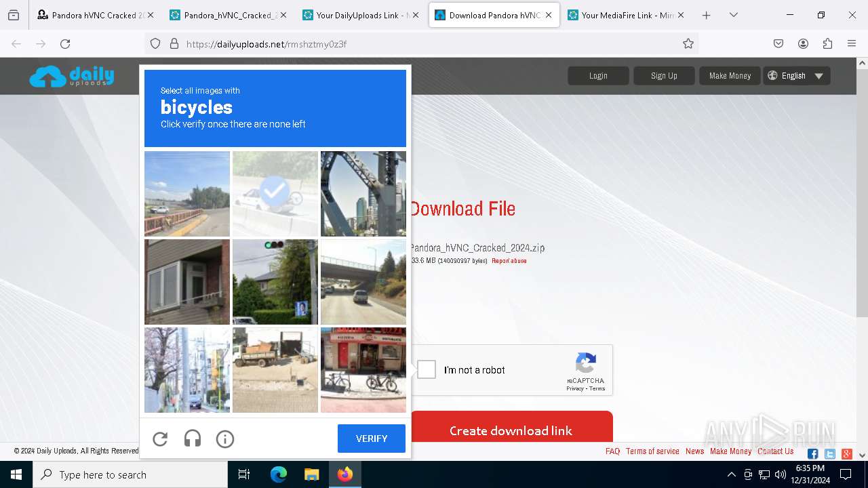Screen dimensions: 868x488
Task: Select the dump truck captcha tile
Action: [275, 370]
